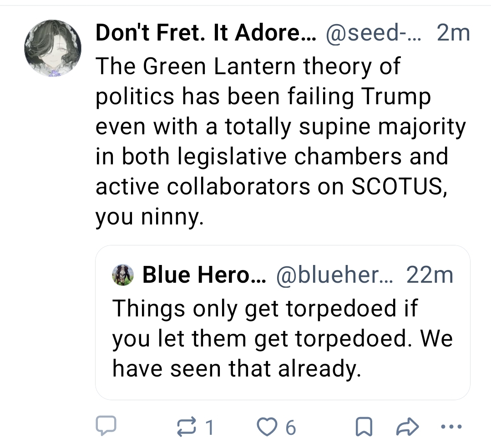This screenshot has width=491, height=448.
Task: Open the three-dot more options menu
Action: point(452,427)
